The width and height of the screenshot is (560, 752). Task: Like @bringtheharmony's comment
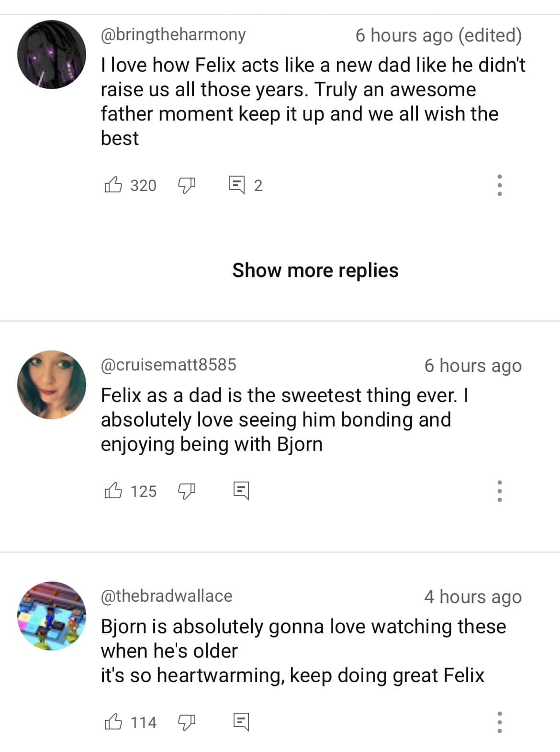tap(113, 185)
